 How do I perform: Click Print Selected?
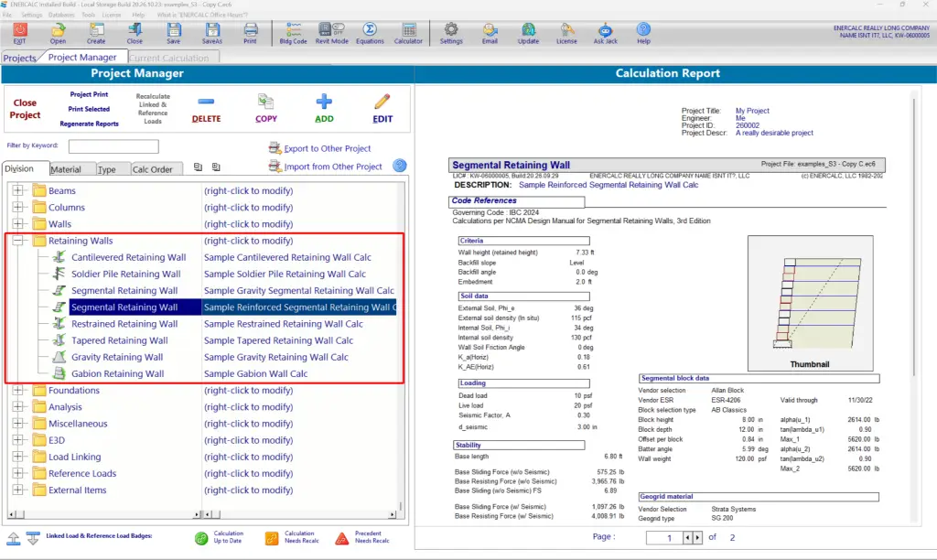click(x=89, y=110)
